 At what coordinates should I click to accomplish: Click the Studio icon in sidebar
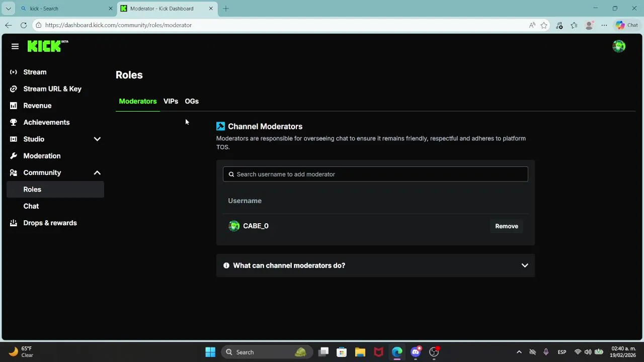[14, 139]
